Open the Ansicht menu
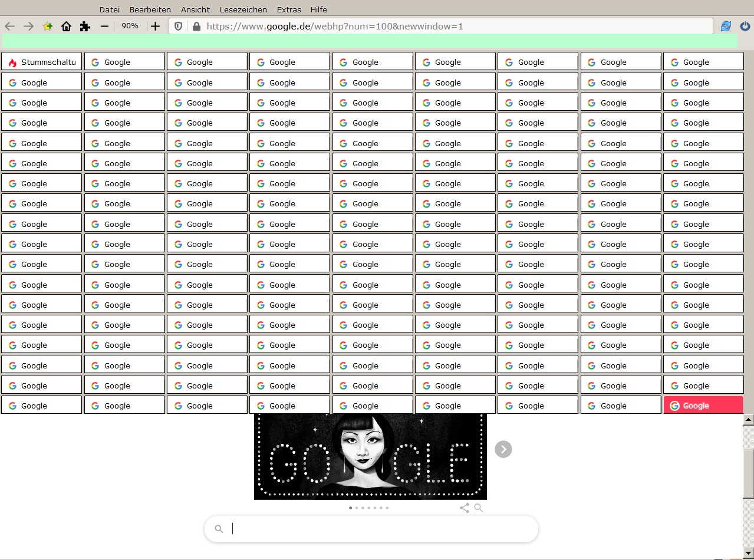The height and width of the screenshot is (560, 754). tap(195, 9)
